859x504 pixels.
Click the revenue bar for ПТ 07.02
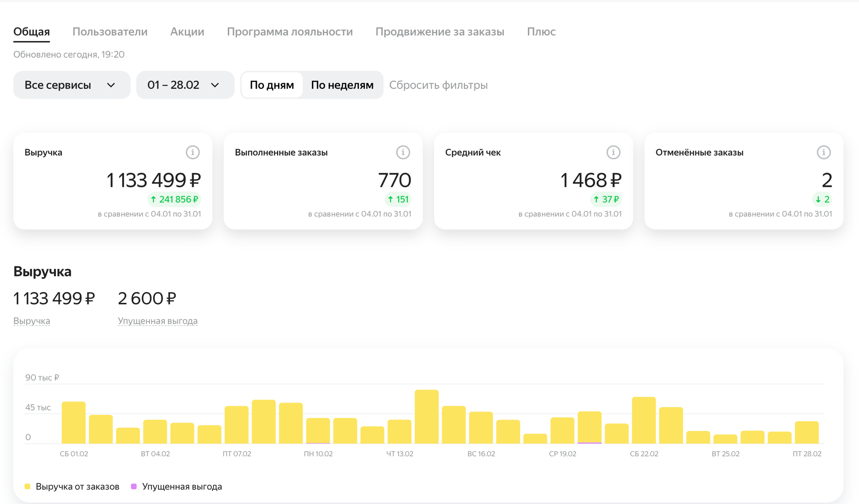[x=237, y=425]
